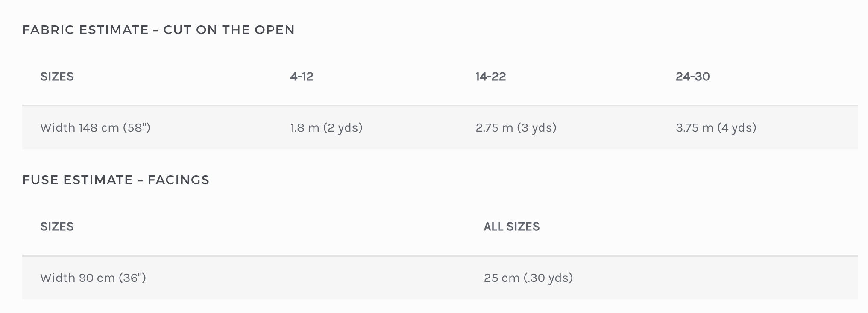
Task: Click the SIZES header in the fuse table
Action: [x=57, y=227]
